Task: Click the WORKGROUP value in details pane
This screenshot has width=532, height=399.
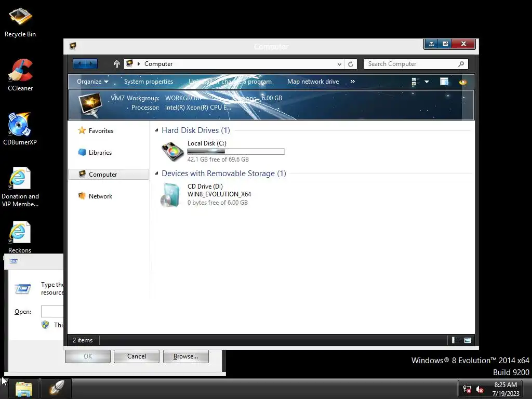Action: tap(183, 98)
